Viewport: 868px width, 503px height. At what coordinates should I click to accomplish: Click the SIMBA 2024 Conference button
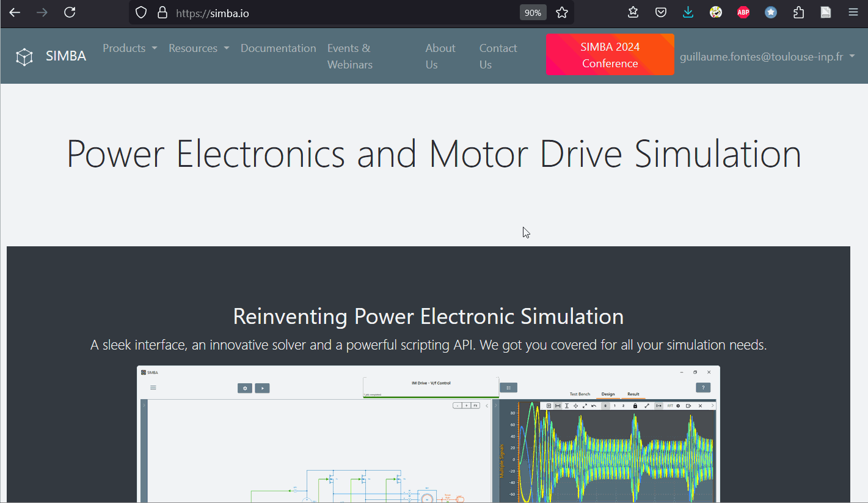[x=609, y=55]
